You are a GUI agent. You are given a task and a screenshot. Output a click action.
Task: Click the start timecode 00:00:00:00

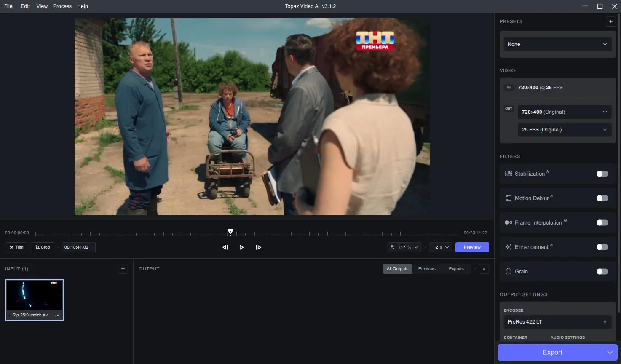pyautogui.click(x=17, y=233)
